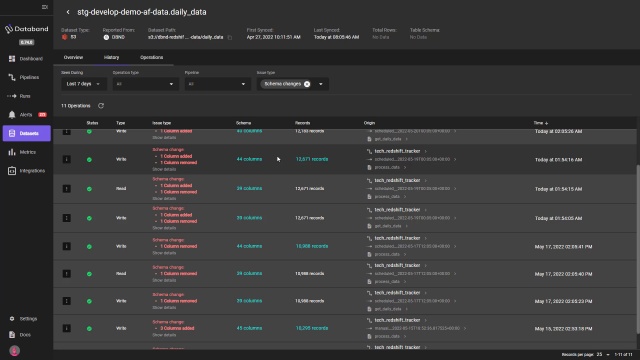
Task: Expand the Operation type dropdown
Action: (x=145, y=84)
